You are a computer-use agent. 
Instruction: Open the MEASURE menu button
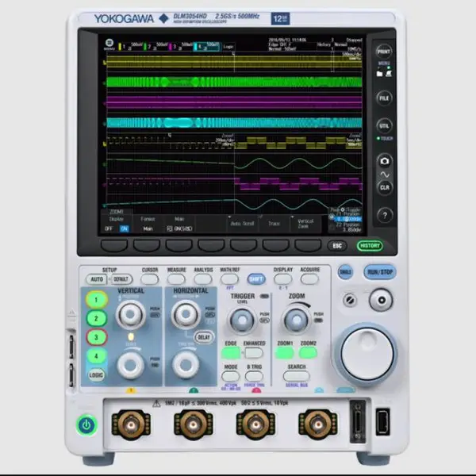176,279
